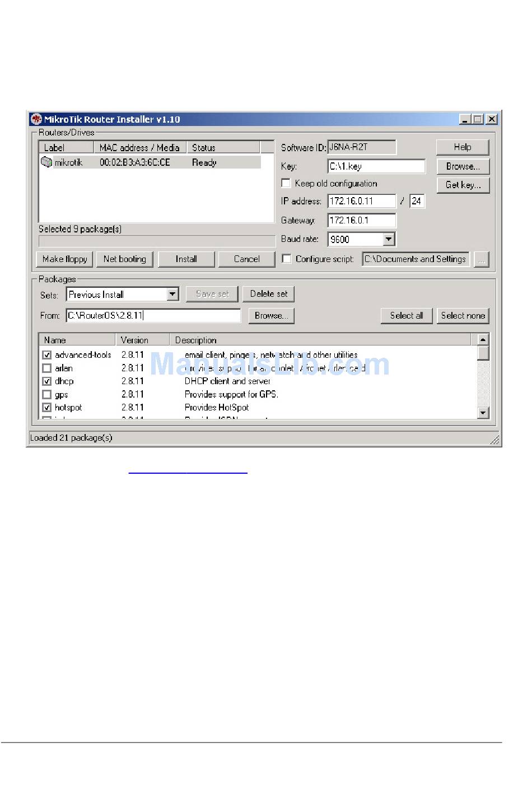The height and width of the screenshot is (789, 532).
Task: Click the netmask field showing 24
Action: coord(417,201)
